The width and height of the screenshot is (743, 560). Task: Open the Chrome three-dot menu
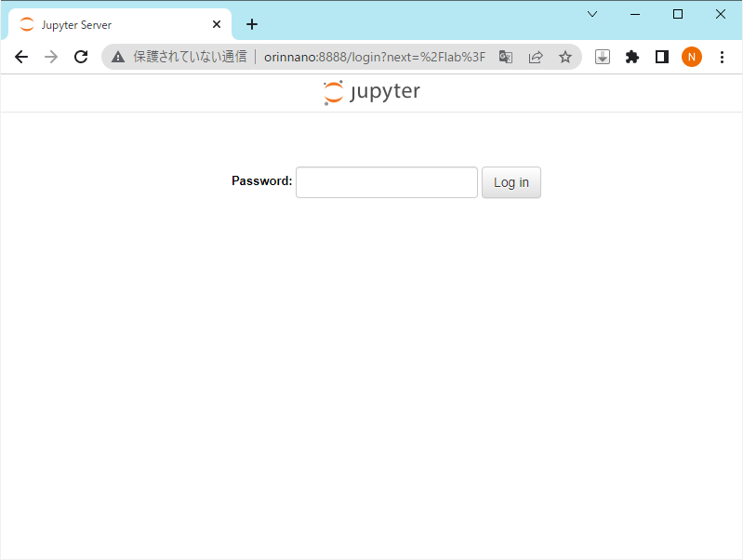pyautogui.click(x=722, y=57)
